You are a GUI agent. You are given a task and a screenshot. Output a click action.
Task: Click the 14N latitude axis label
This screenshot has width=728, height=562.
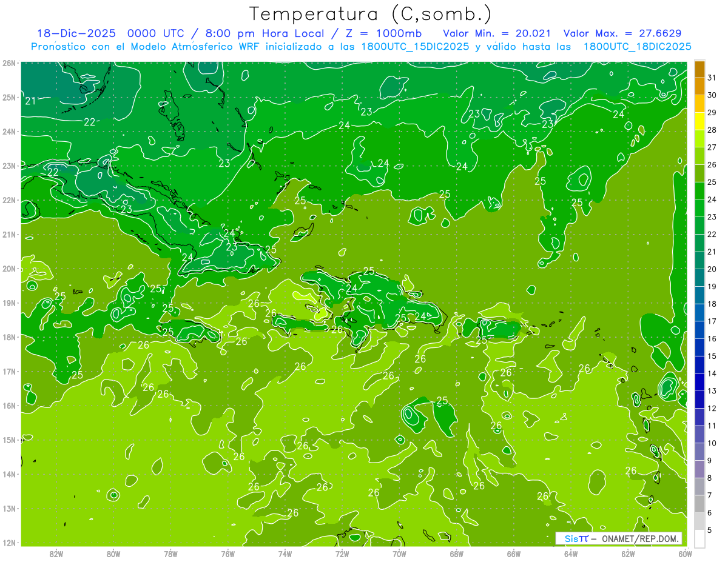pos(9,474)
